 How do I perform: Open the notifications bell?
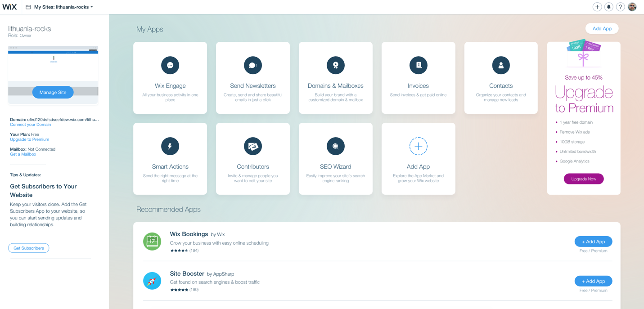(609, 7)
